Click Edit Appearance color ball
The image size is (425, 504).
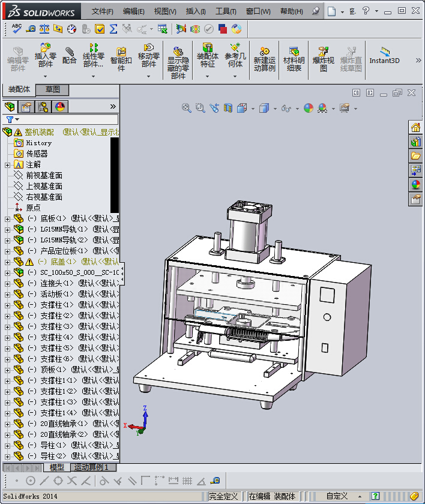(x=309, y=108)
